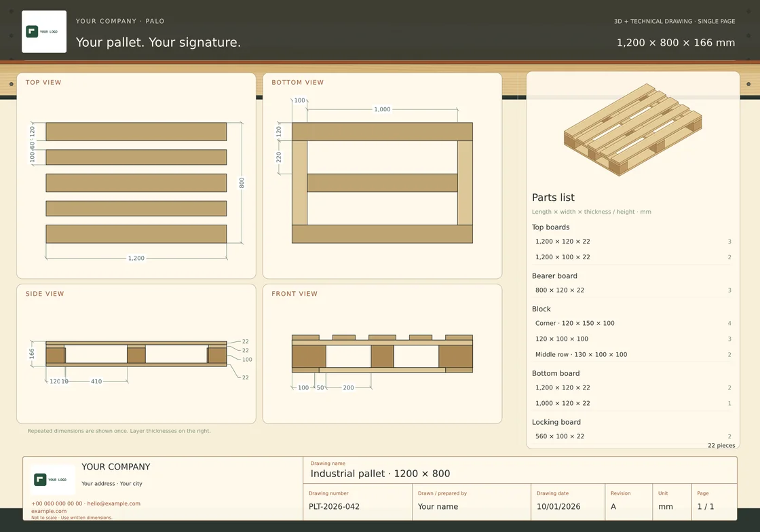Click the 'YOUR COMPANY · PALO' header text
This screenshot has height=532, width=760.
(x=120, y=21)
